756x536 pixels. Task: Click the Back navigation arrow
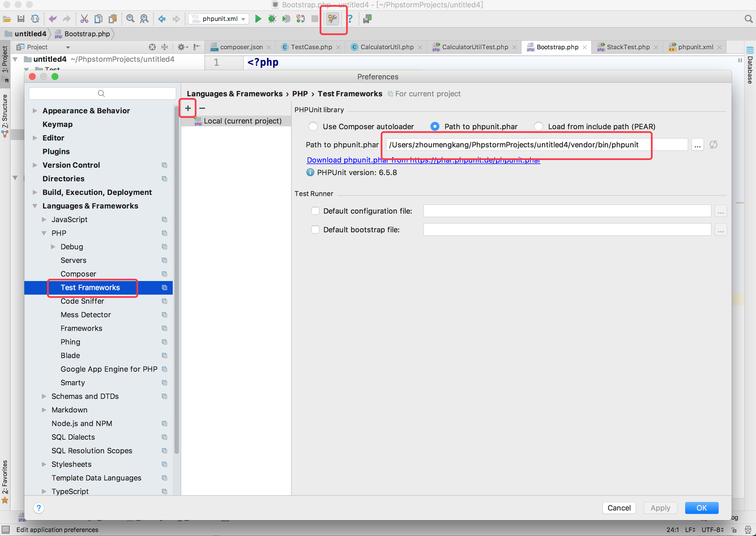[162, 19]
